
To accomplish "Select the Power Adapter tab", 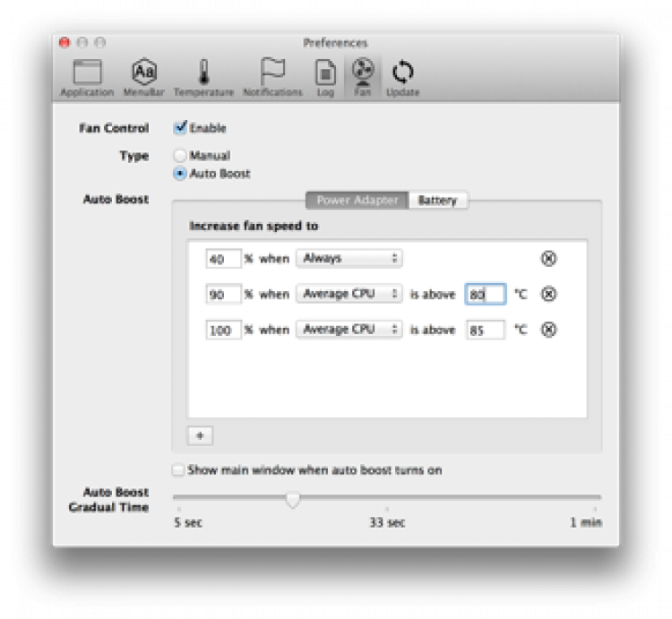I will click(x=358, y=201).
